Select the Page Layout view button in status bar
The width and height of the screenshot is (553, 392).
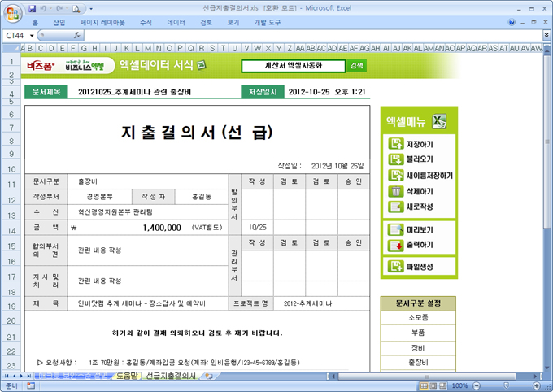click(x=433, y=385)
